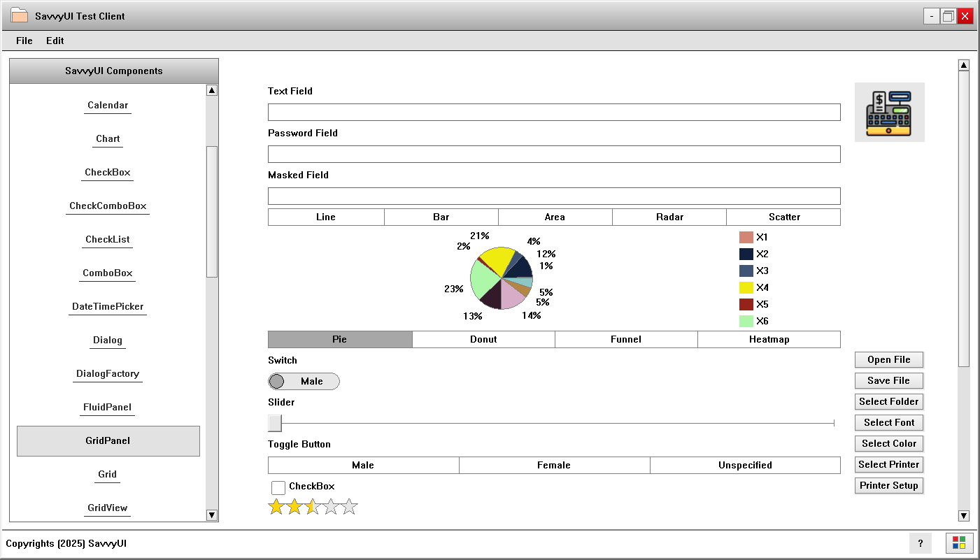980x560 pixels.
Task: Click the Open File button
Action: coord(889,359)
